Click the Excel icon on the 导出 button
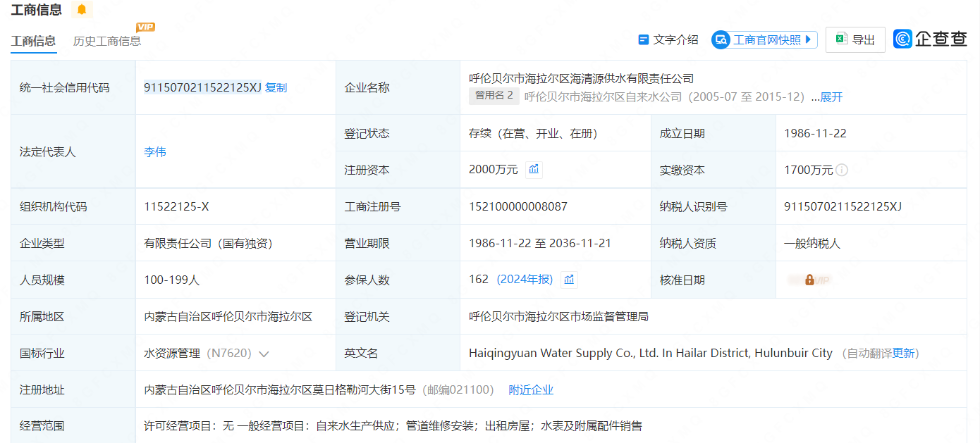Image resolution: width=980 pixels, height=443 pixels. click(x=841, y=39)
